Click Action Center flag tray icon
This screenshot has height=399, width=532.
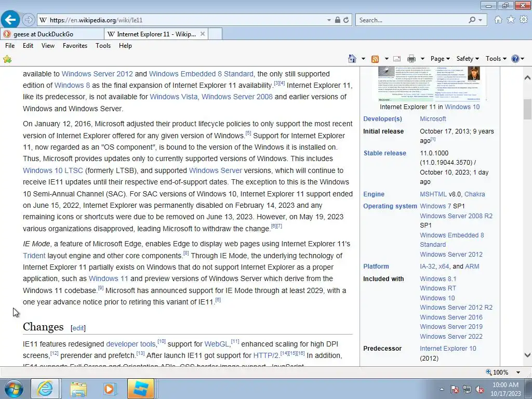455,390
